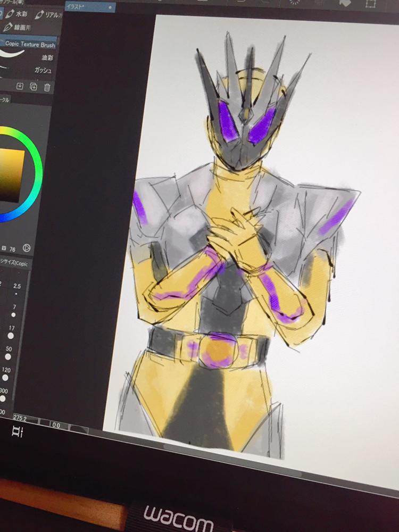Image resolution: width=399 pixels, height=532 pixels.
Task: Click the dot on the イラスト tab
Action: coord(110,7)
